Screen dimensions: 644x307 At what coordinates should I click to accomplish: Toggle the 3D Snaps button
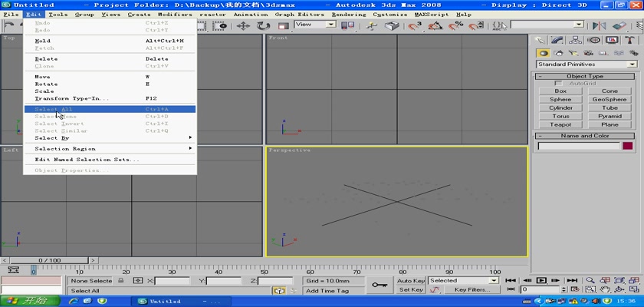pos(415,26)
